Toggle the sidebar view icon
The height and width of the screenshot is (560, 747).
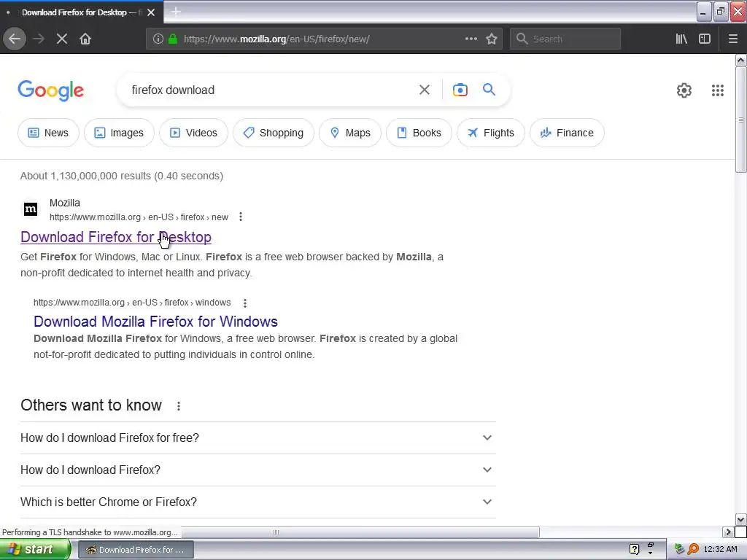(705, 39)
